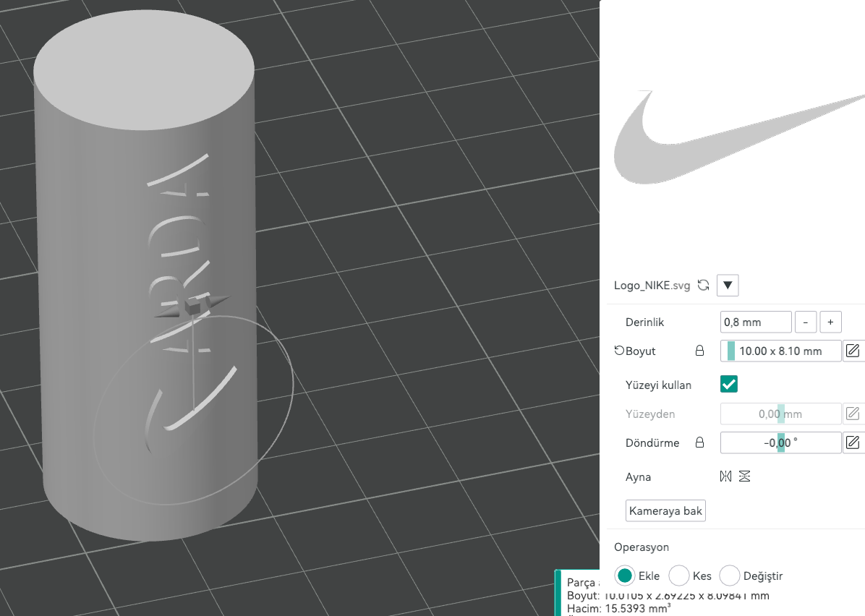Mirror the SVG horizontally via Ayna icon
Image resolution: width=865 pixels, height=616 pixels.
coord(726,476)
